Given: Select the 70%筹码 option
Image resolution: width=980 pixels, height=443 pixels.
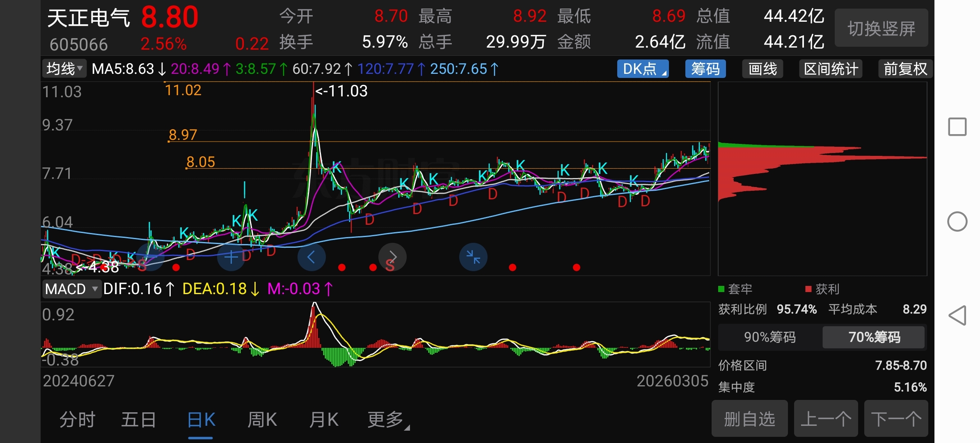Looking at the screenshot, I should tap(874, 337).
